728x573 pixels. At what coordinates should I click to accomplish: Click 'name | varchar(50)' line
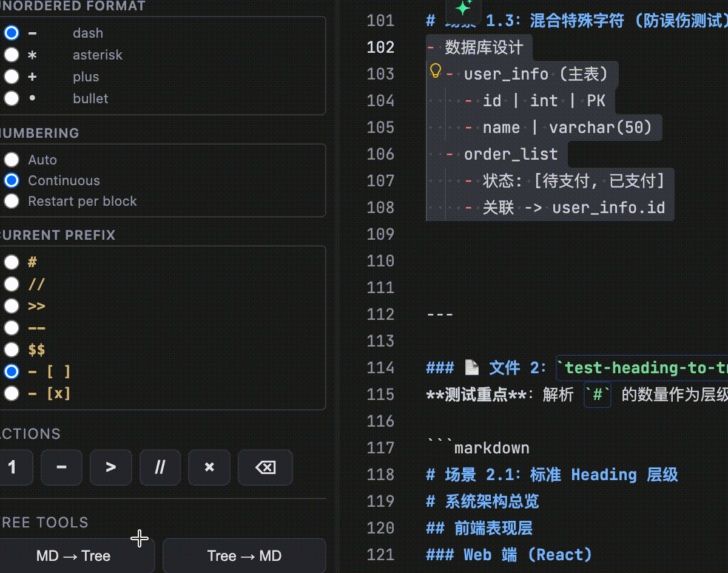[x=567, y=127]
